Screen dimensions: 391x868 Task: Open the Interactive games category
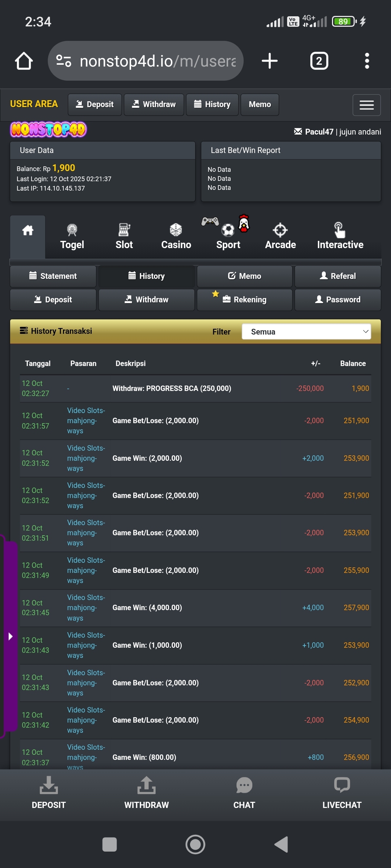(x=340, y=237)
